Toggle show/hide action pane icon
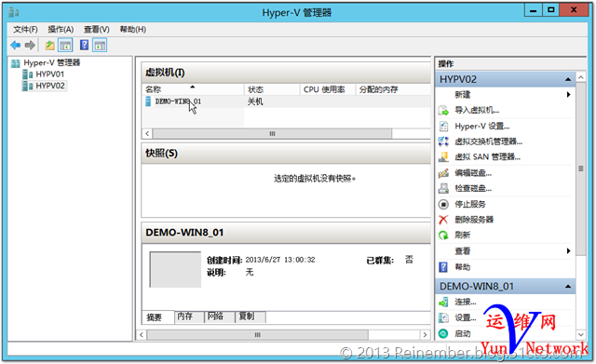596x364 pixels. pos(100,46)
